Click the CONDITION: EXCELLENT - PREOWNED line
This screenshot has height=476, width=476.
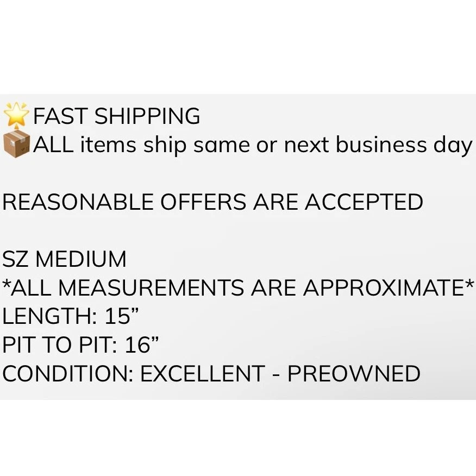pyautogui.click(x=211, y=374)
